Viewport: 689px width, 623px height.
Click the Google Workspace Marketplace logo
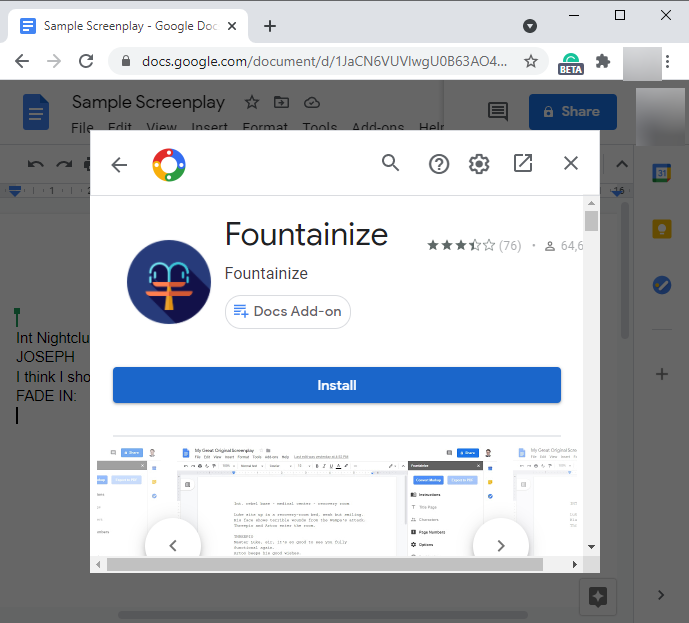click(169, 165)
